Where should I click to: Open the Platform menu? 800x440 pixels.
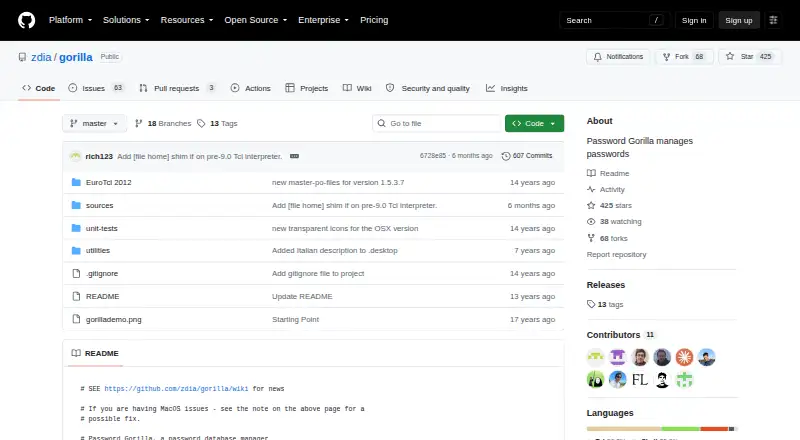point(70,20)
